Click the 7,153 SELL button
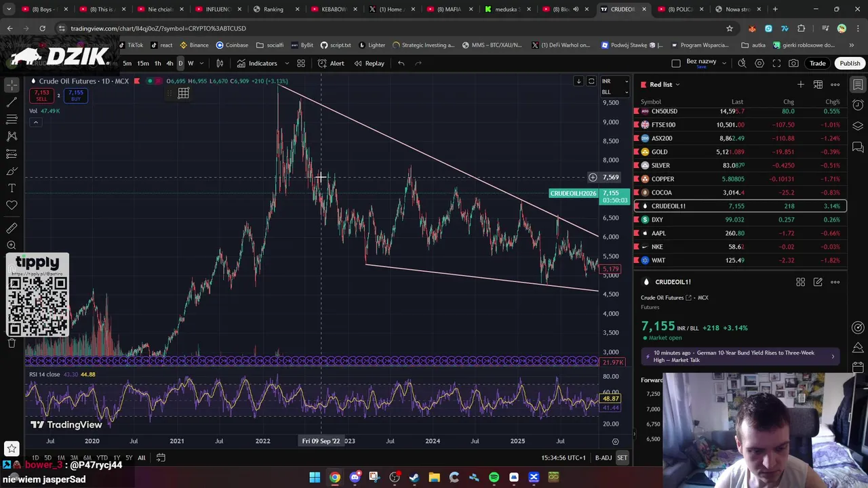This screenshot has height=488, width=868. pyautogui.click(x=41, y=96)
